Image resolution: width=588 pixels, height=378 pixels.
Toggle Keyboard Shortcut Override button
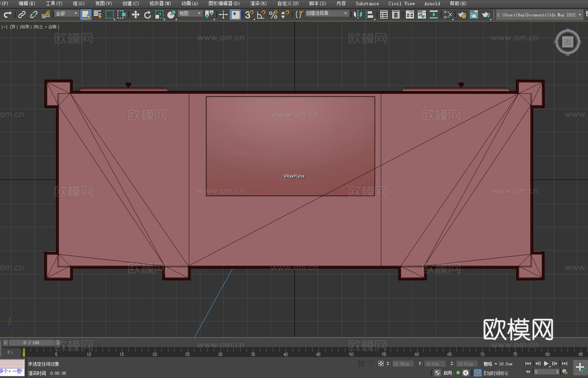[235, 14]
